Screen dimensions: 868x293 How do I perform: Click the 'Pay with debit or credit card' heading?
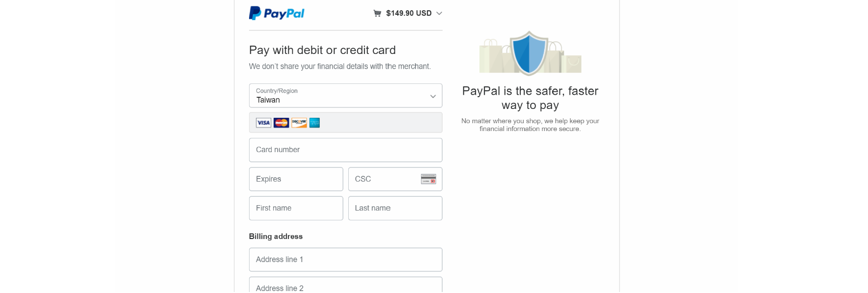coord(322,50)
